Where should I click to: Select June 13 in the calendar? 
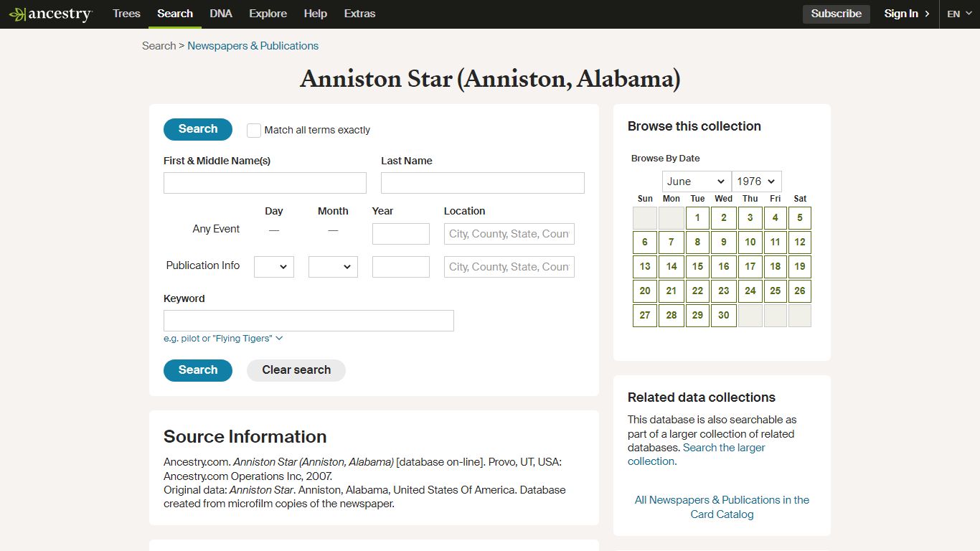click(x=645, y=267)
